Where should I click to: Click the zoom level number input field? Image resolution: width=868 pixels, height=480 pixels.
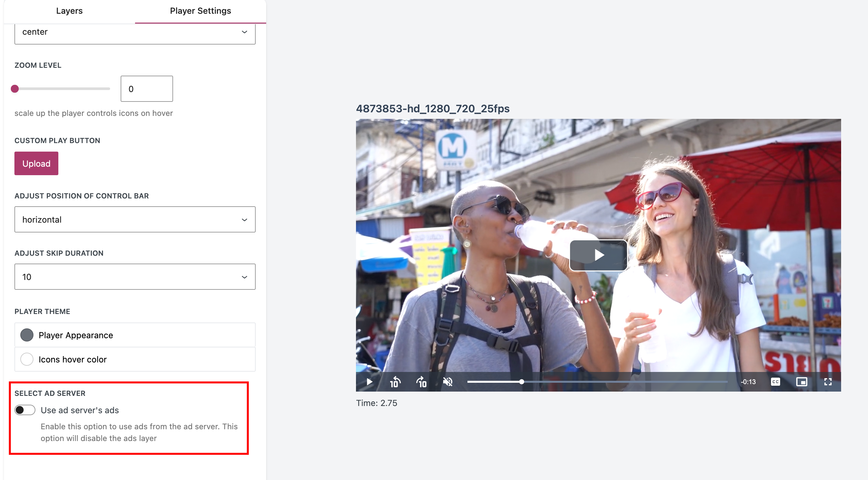[x=147, y=88]
